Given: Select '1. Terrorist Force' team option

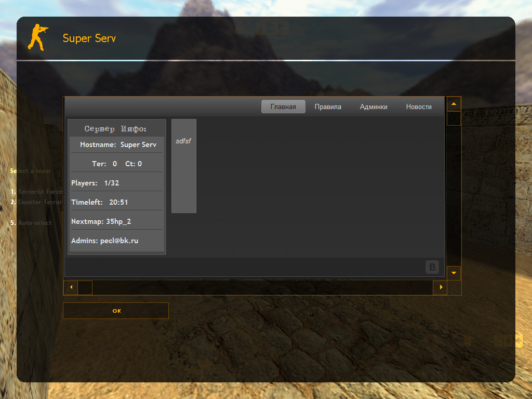Looking at the screenshot, I should [x=37, y=192].
